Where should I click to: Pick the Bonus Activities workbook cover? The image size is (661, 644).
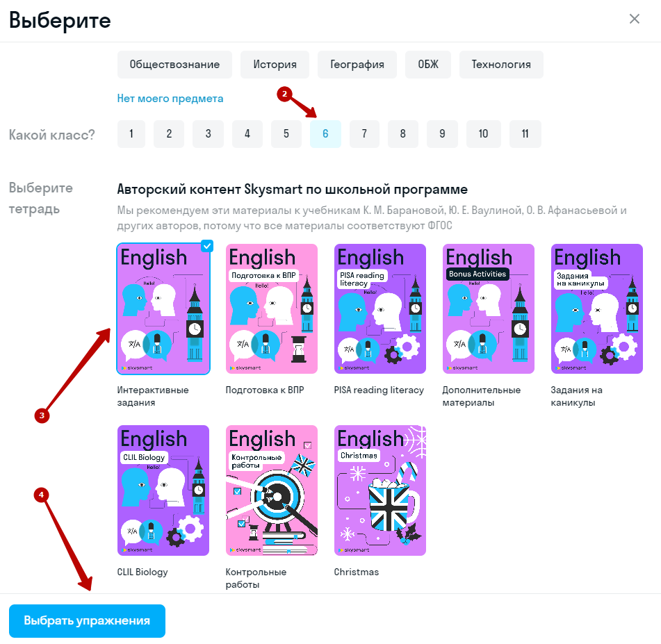click(x=489, y=309)
